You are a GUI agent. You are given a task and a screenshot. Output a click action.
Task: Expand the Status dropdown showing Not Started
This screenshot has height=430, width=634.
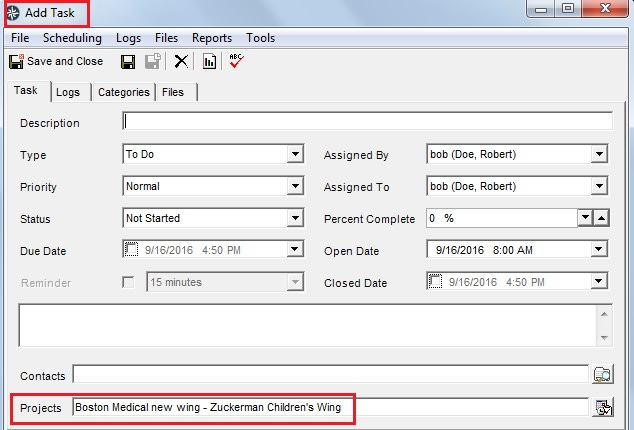tap(295, 218)
